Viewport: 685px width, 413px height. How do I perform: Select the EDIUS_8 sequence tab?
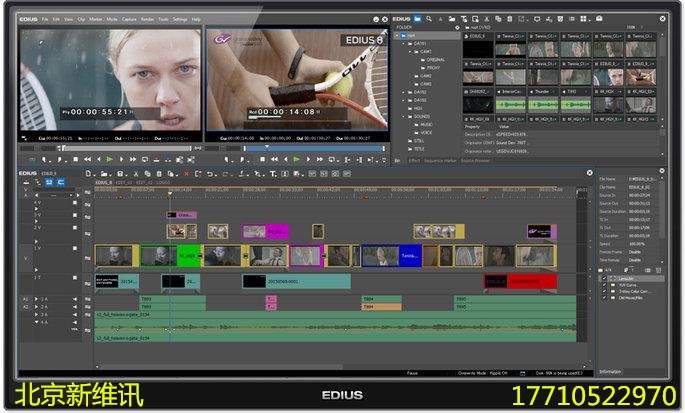tap(104, 182)
